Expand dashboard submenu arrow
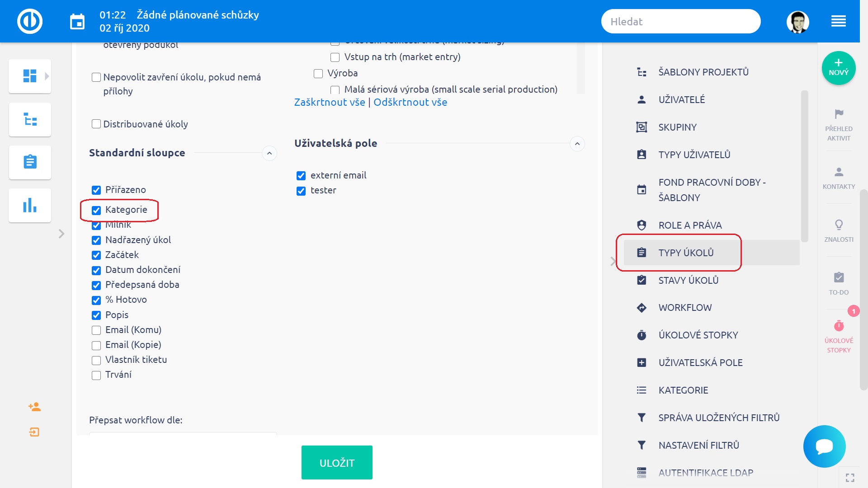 point(47,76)
